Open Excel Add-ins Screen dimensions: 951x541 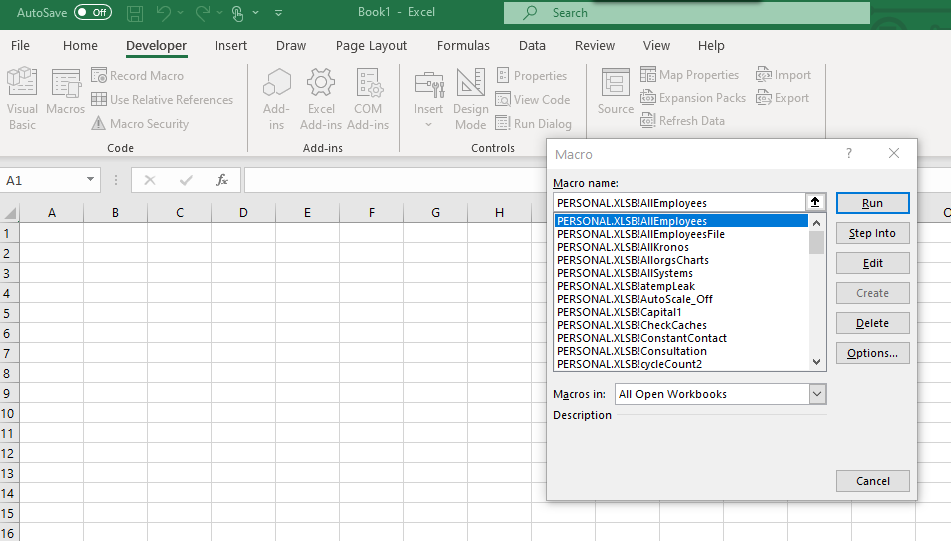click(321, 99)
